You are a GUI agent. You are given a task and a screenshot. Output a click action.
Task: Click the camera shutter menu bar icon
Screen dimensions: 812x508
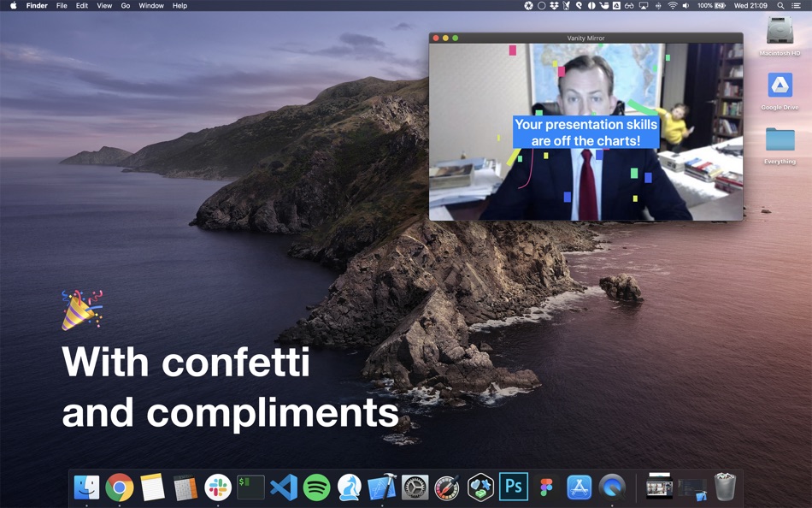point(528,6)
